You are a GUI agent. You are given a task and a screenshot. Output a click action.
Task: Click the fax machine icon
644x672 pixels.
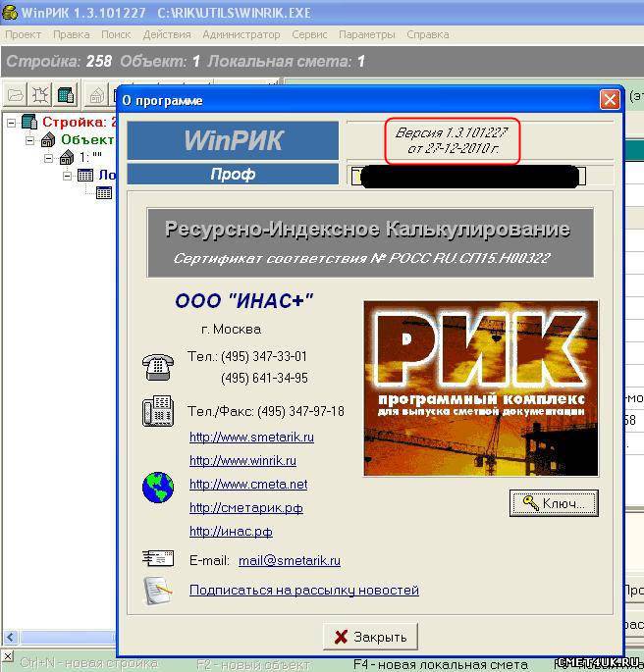(x=157, y=411)
